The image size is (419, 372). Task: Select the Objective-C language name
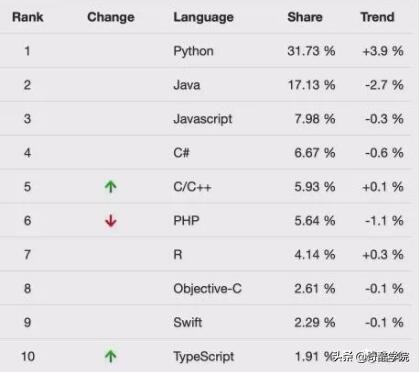[207, 289]
